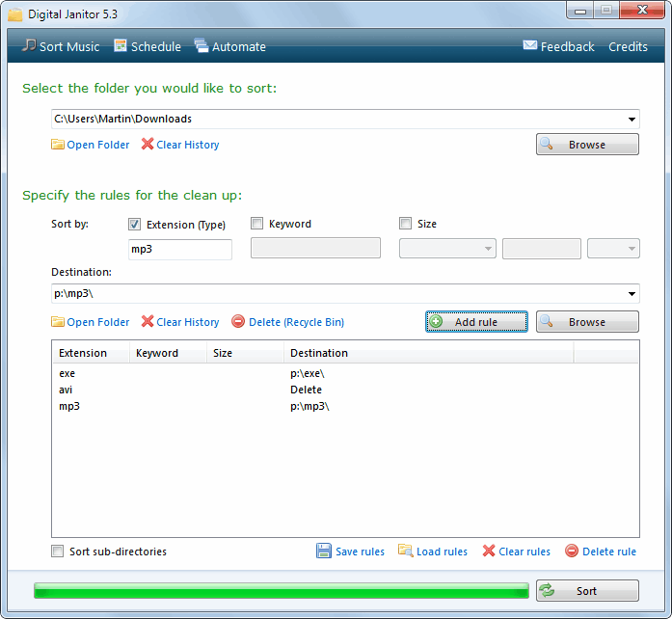Select the exe rule row
672x619 pixels.
pyautogui.click(x=345, y=373)
